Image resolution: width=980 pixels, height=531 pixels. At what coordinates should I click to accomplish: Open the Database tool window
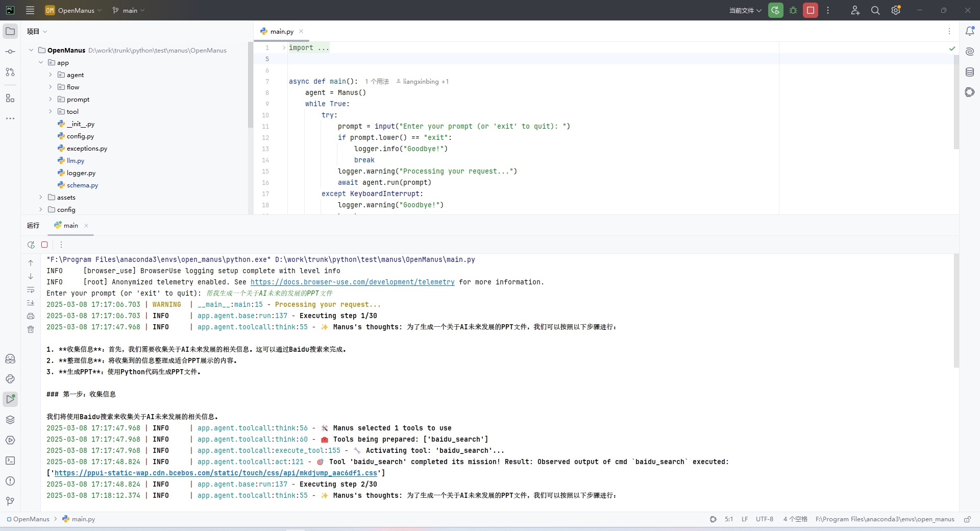(x=970, y=72)
